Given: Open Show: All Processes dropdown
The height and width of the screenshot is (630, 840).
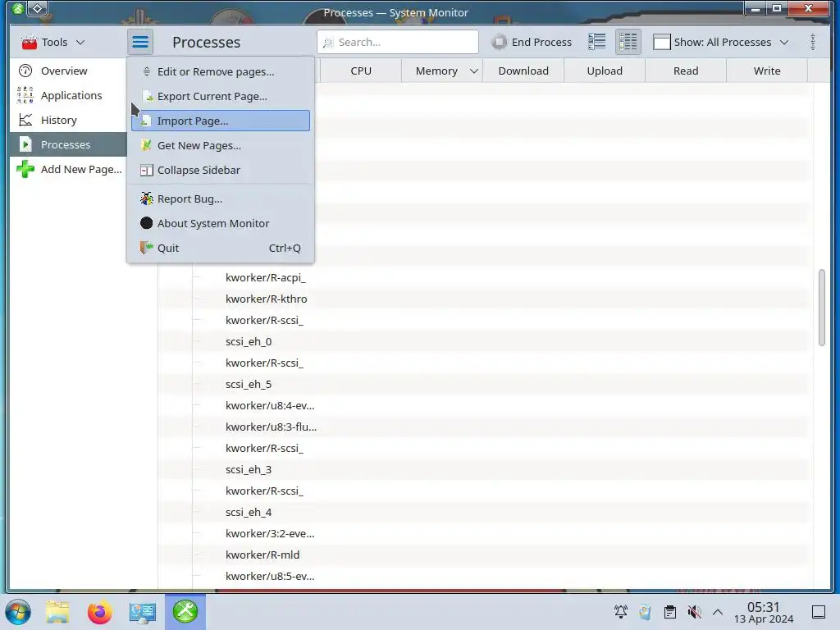Looking at the screenshot, I should click(720, 42).
